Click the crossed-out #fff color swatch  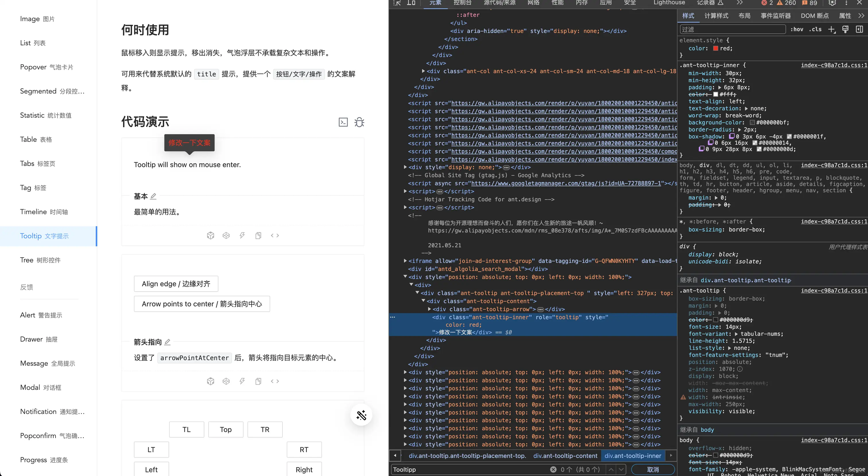point(715,94)
